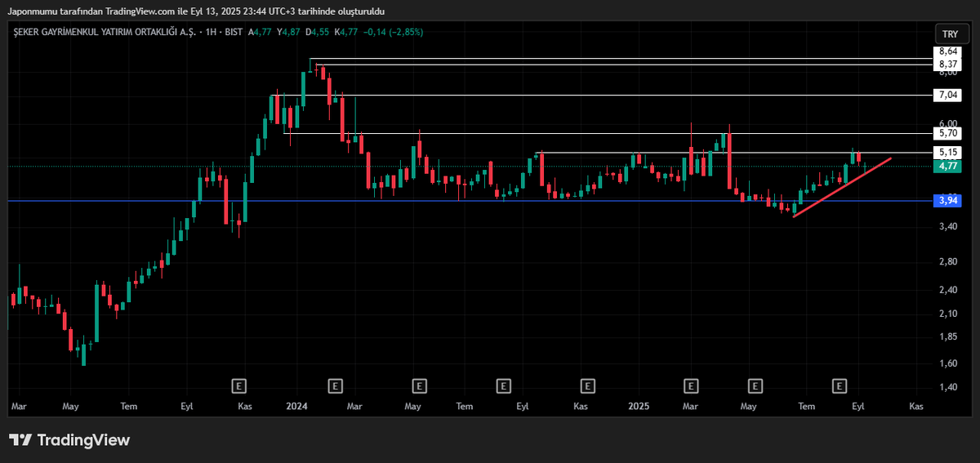Select the 5,15 price label

(948, 152)
